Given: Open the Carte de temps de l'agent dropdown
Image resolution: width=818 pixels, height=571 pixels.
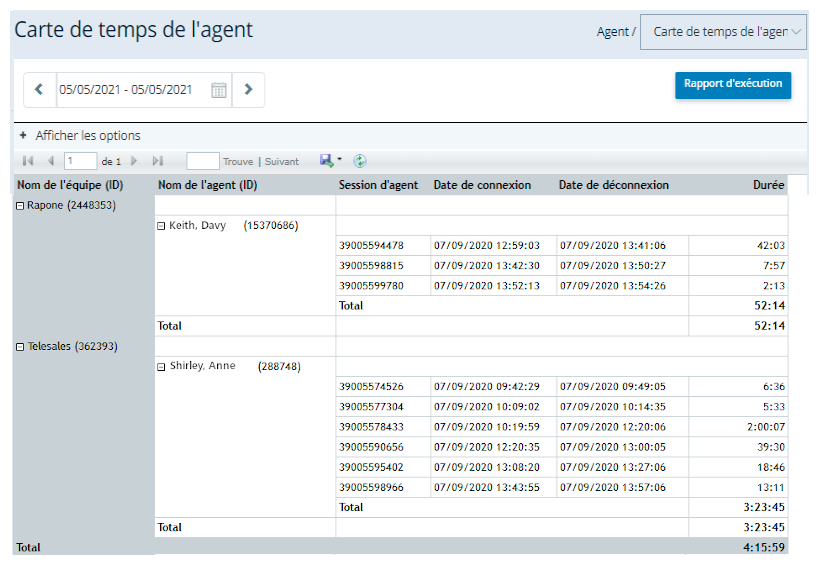Looking at the screenshot, I should click(723, 32).
